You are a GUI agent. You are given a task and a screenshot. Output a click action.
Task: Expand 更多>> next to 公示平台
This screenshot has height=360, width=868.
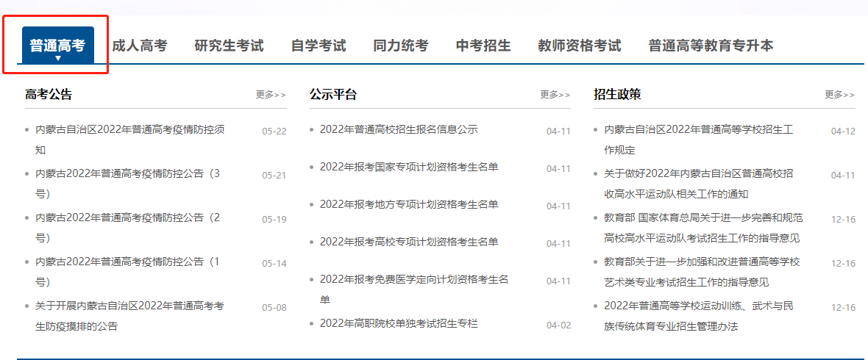(x=555, y=95)
